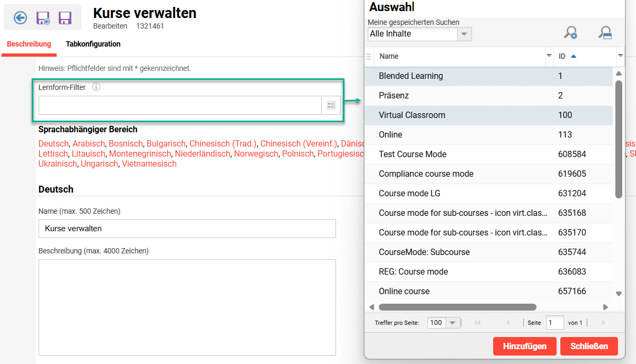Click the Seite page number input field
636x364 pixels.
[555, 322]
